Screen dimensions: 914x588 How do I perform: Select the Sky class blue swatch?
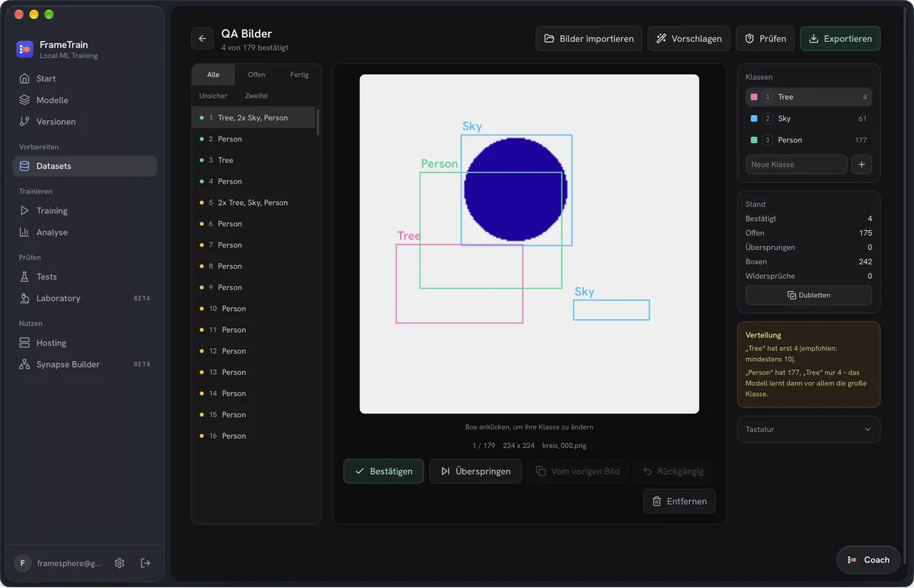pyautogui.click(x=754, y=119)
